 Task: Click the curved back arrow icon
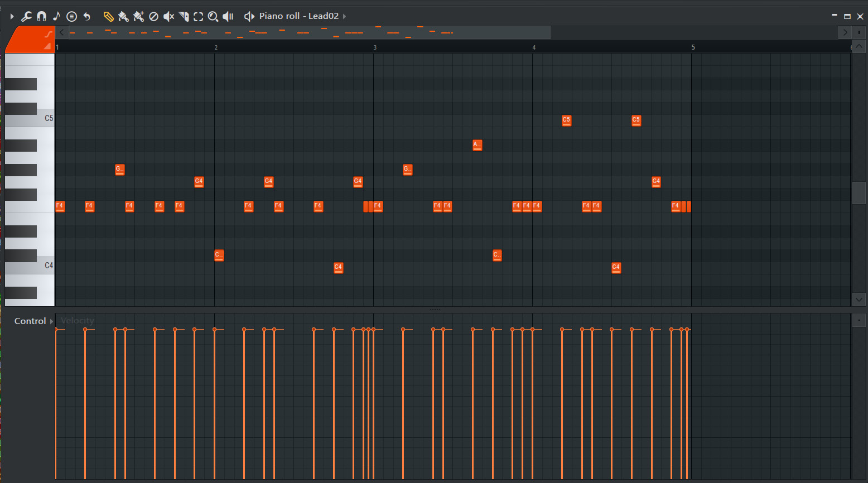click(x=86, y=17)
